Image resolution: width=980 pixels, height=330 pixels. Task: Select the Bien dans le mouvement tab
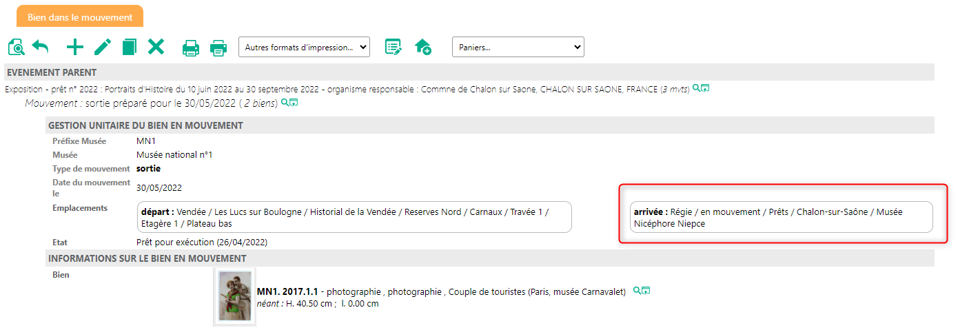pos(80,17)
